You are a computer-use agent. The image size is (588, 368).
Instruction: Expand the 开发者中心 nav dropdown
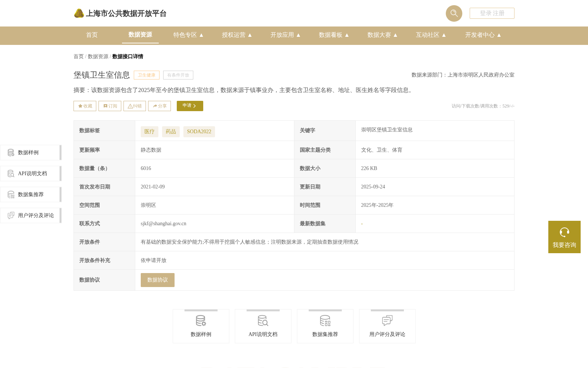(x=483, y=35)
